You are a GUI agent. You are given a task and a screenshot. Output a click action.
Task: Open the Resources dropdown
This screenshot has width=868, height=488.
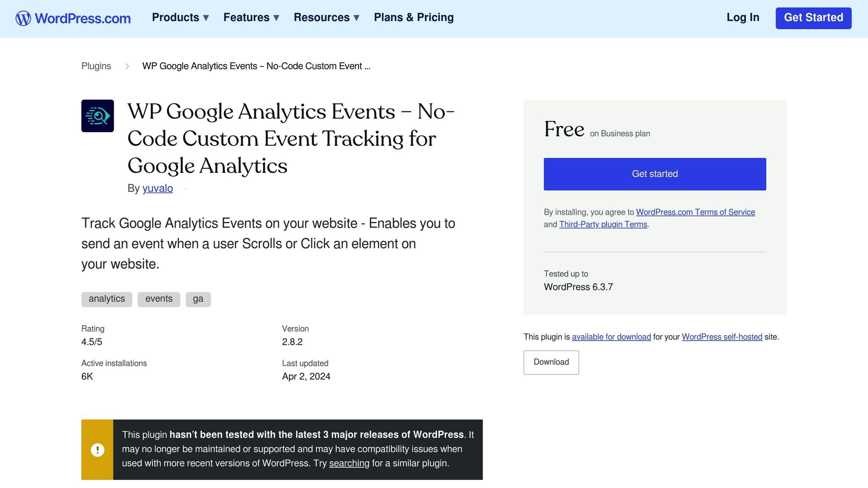click(x=326, y=17)
